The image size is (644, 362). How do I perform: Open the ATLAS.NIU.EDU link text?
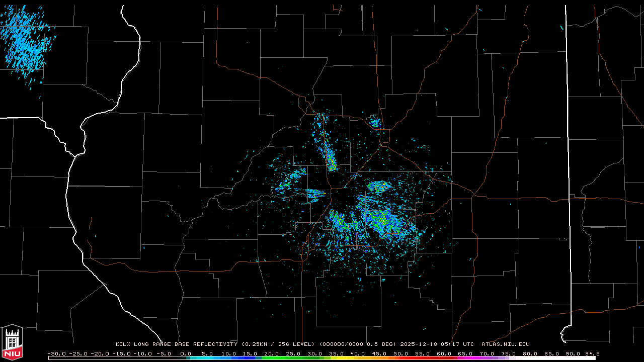click(505, 344)
